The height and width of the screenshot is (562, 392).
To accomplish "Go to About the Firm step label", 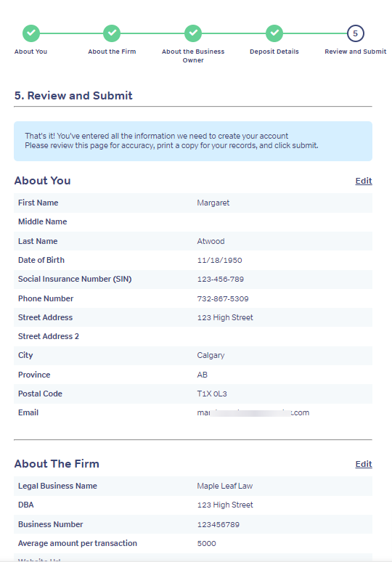I will (112, 52).
